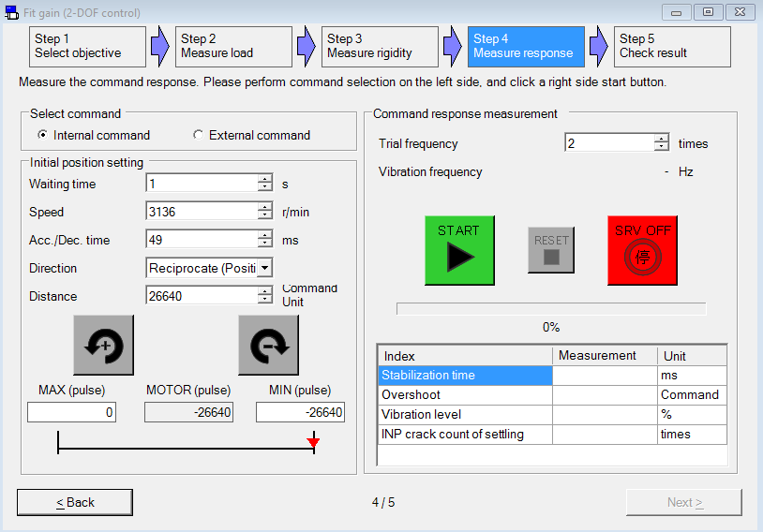Click the red motor position marker

313,441
